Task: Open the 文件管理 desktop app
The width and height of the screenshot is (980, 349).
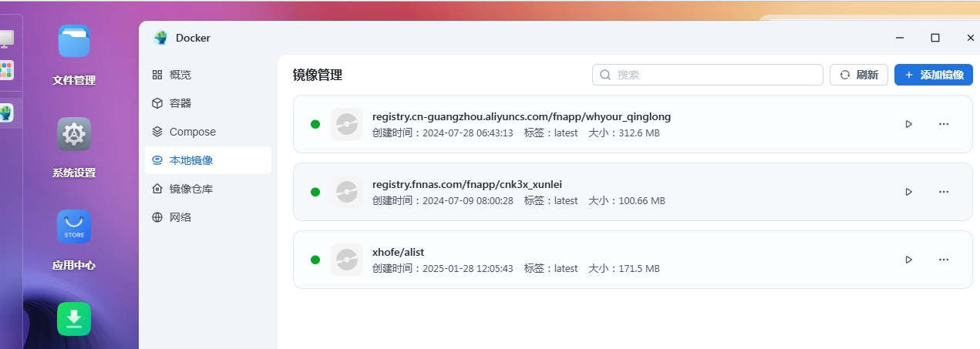Action: (74, 42)
